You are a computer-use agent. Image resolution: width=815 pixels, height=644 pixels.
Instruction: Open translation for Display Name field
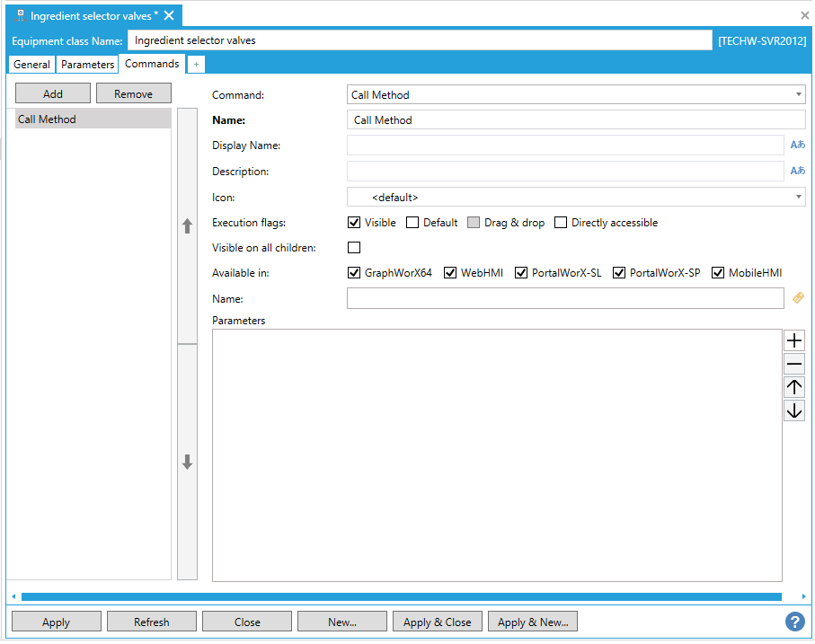(797, 145)
